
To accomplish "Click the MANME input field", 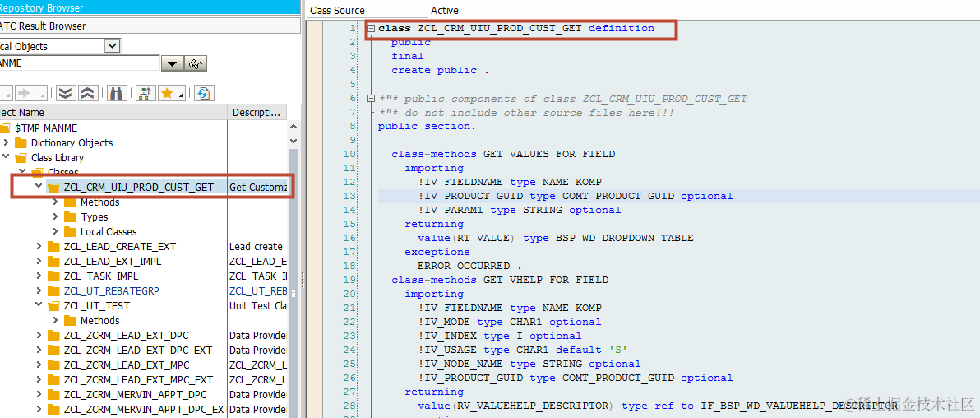I will click(80, 63).
